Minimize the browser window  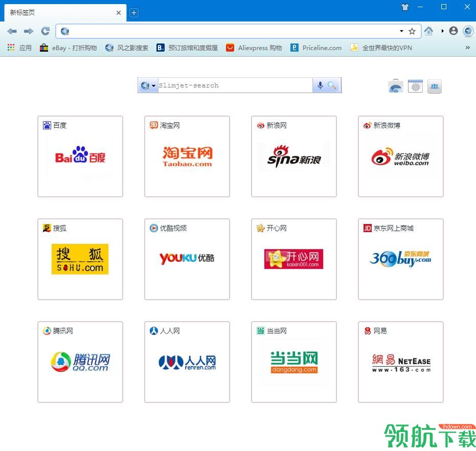pyautogui.click(x=420, y=7)
